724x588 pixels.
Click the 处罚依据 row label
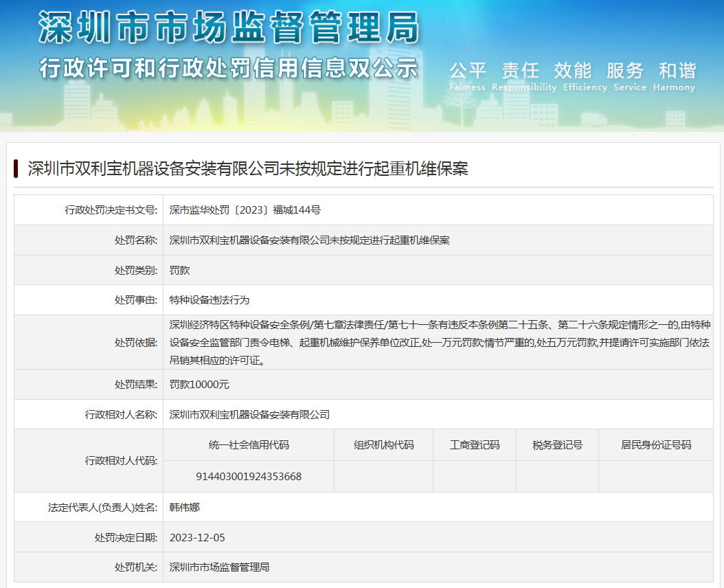[136, 343]
